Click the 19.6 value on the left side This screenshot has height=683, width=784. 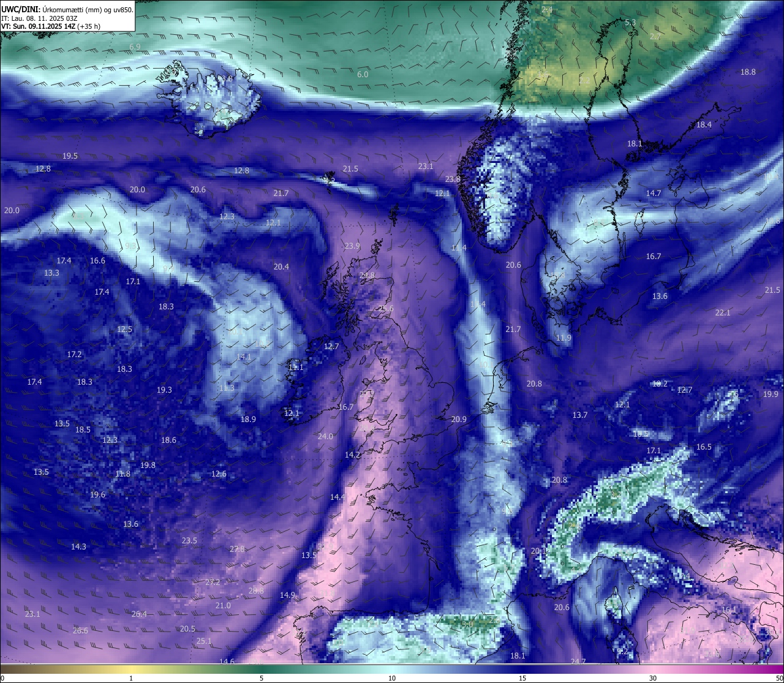97,494
